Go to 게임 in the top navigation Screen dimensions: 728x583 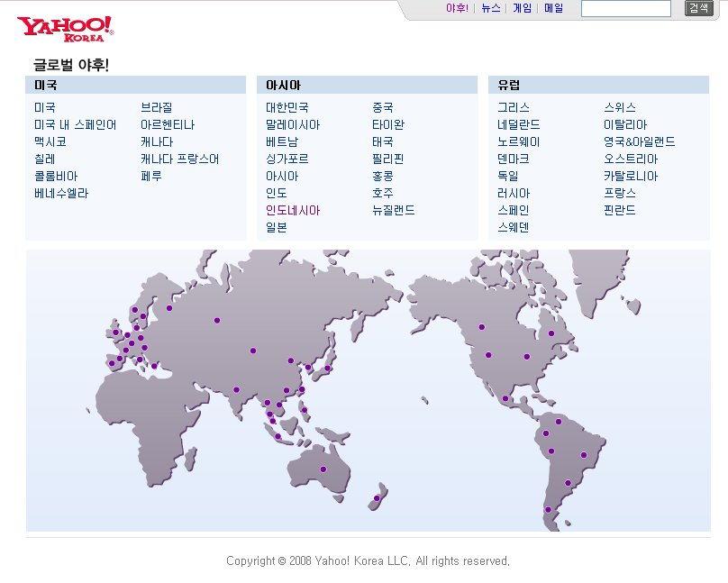tap(522, 8)
